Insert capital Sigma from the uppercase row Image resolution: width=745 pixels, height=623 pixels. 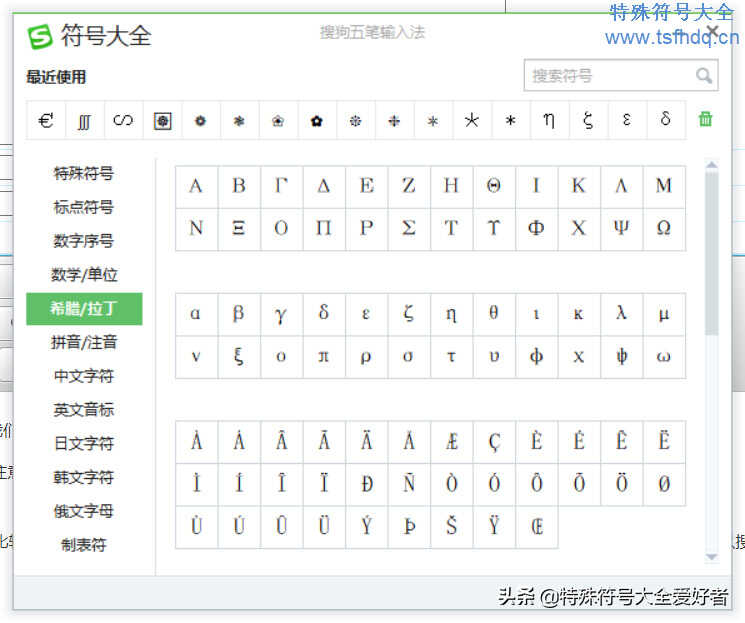click(408, 228)
